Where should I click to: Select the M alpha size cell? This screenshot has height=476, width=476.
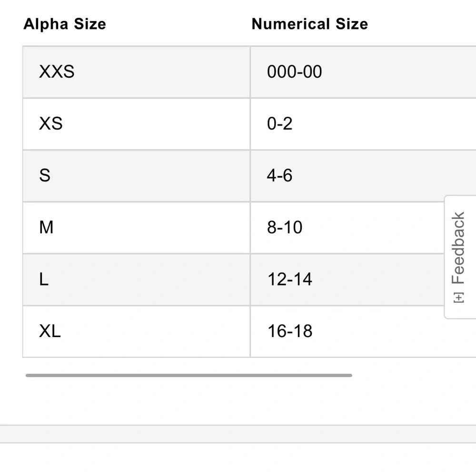(x=46, y=228)
